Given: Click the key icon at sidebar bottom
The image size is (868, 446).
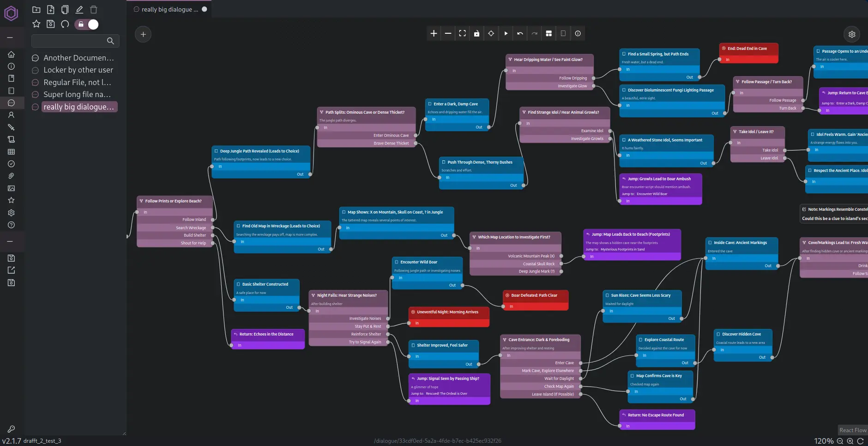Looking at the screenshot, I should [x=11, y=429].
